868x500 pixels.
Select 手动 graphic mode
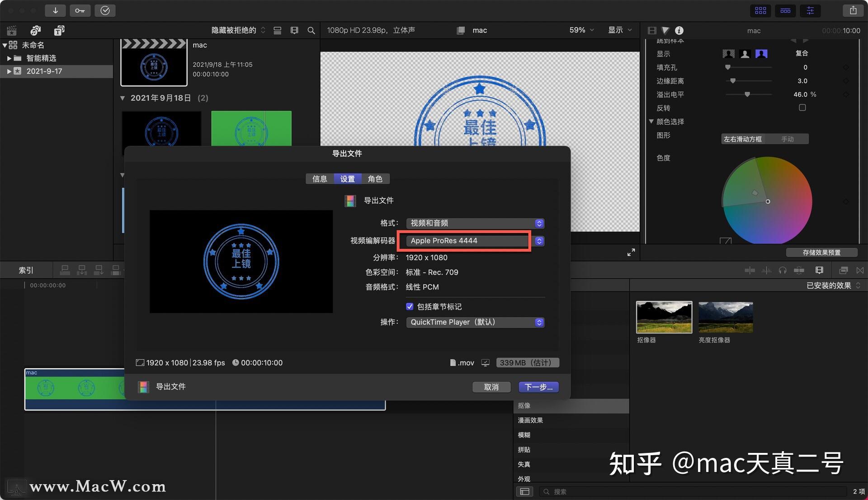(x=788, y=139)
